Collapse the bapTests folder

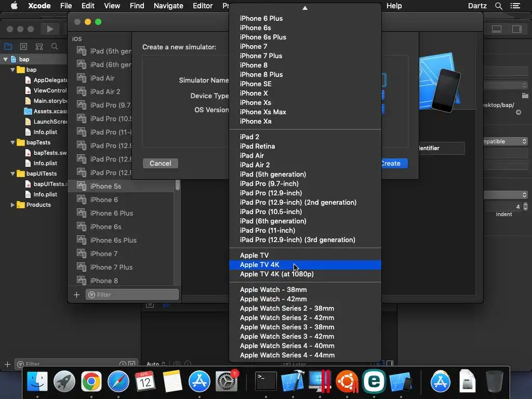click(12, 142)
